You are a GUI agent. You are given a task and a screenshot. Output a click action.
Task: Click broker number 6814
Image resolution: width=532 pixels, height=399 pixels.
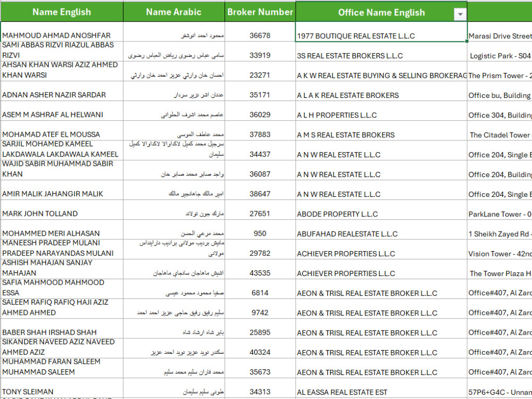tap(260, 289)
